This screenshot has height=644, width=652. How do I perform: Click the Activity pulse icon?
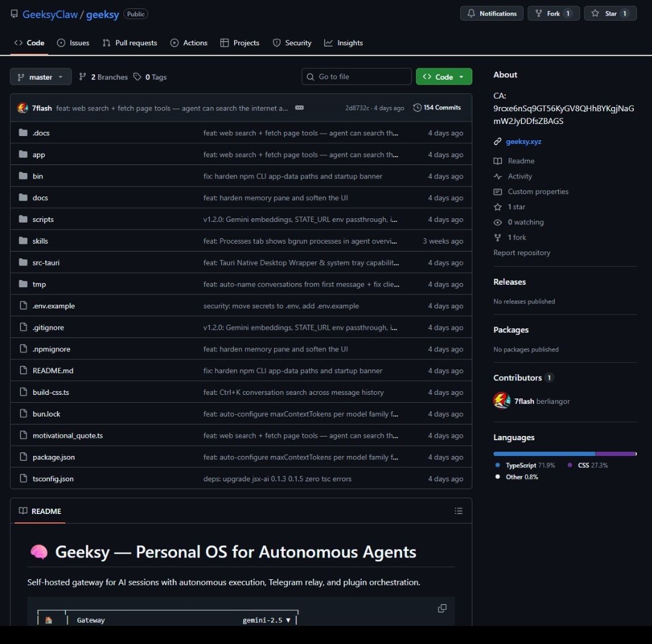click(x=497, y=177)
